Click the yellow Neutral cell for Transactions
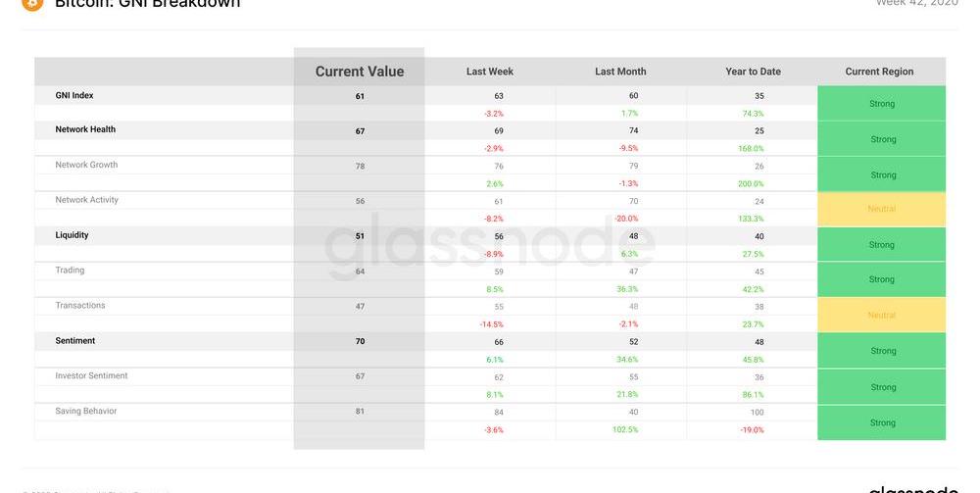 [x=881, y=315]
